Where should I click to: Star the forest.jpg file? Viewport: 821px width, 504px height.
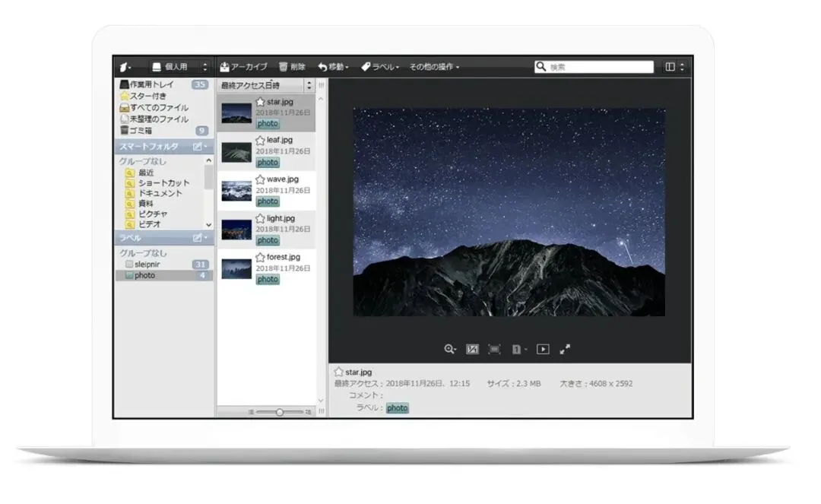(x=260, y=258)
